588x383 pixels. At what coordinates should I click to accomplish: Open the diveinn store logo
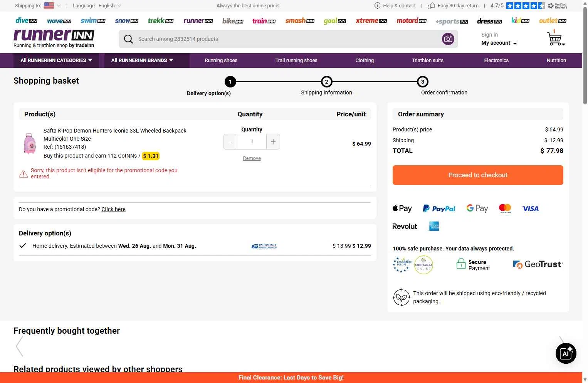pyautogui.click(x=26, y=21)
